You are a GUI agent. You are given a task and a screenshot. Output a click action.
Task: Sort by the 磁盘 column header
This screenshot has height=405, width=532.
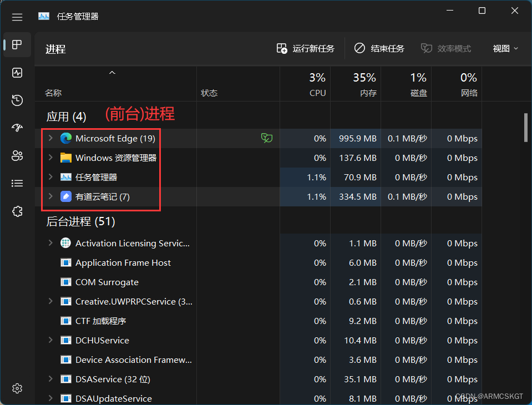(x=406, y=84)
